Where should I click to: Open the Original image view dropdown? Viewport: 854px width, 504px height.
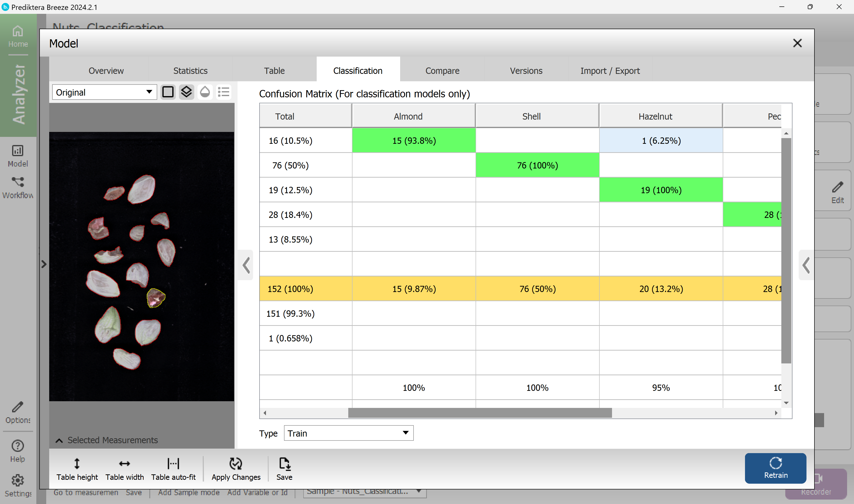(104, 92)
